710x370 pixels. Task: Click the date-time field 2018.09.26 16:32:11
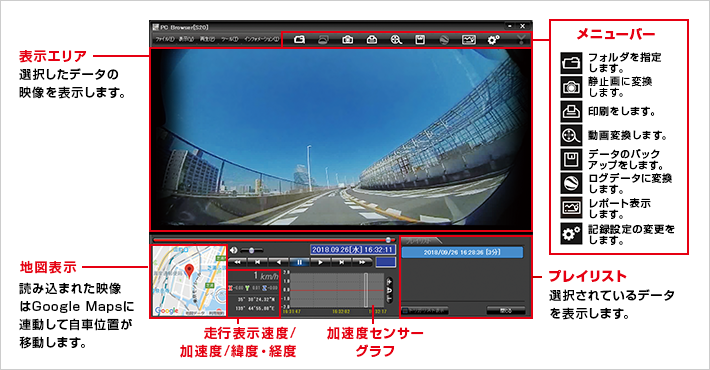point(353,250)
